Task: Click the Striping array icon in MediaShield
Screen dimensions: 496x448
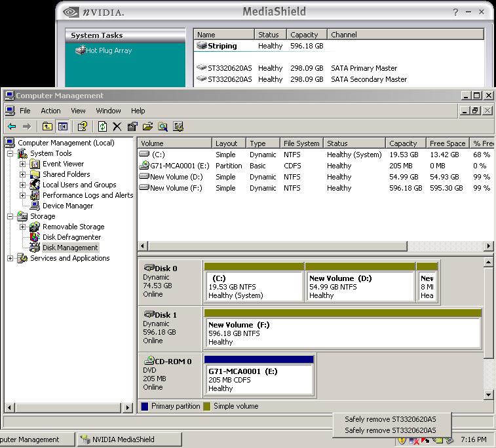Action: [x=202, y=46]
